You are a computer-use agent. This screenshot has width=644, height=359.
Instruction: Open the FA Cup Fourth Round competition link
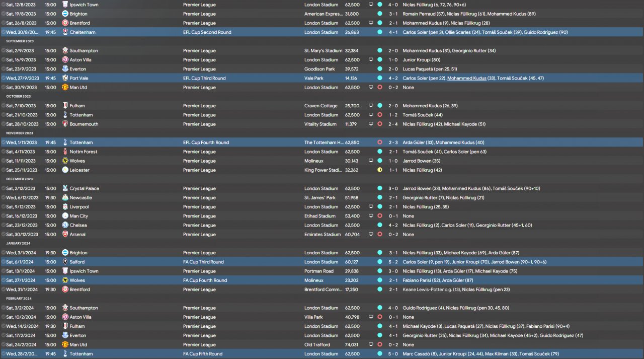(205, 280)
